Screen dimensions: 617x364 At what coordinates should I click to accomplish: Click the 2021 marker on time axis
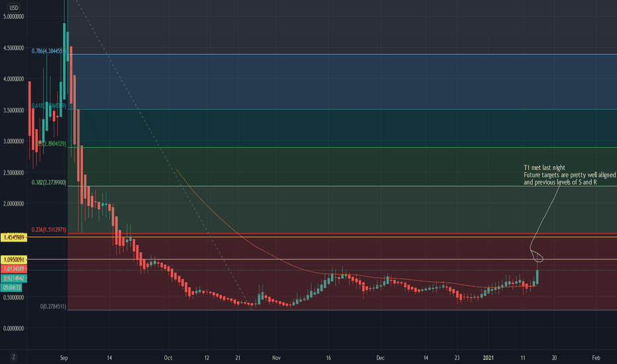click(x=488, y=357)
